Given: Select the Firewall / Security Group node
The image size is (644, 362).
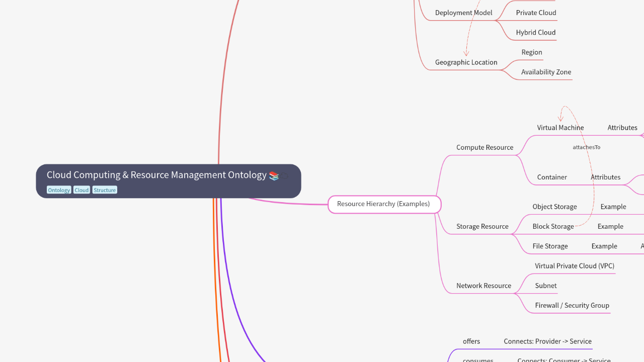Looking at the screenshot, I should [572, 305].
